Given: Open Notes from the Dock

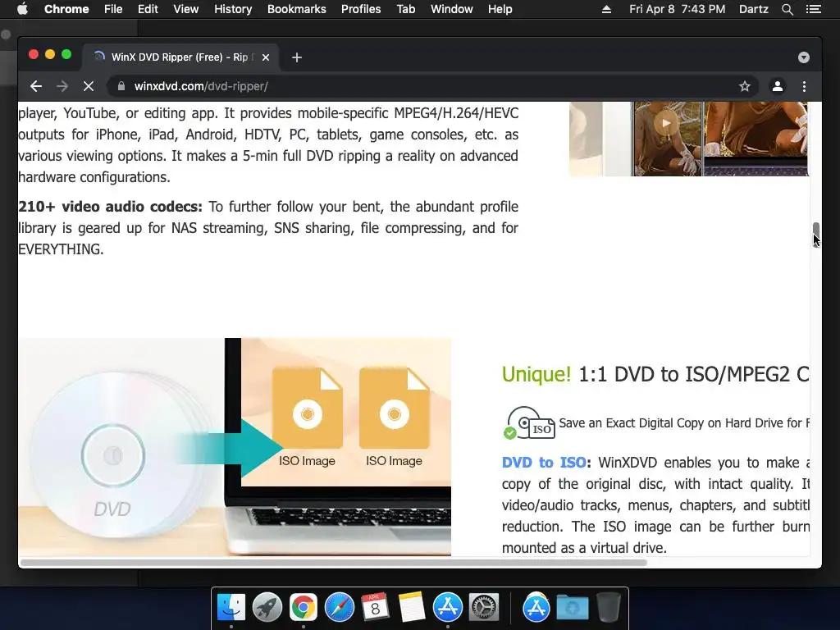Looking at the screenshot, I should pyautogui.click(x=412, y=608).
